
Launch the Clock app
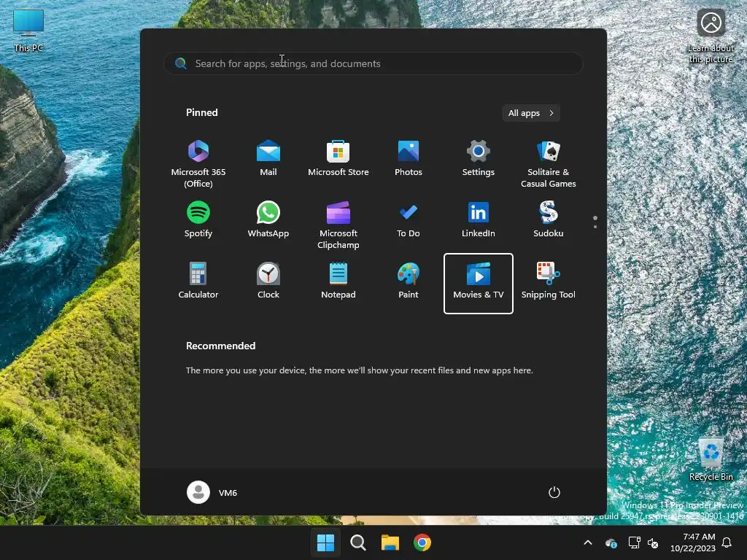point(268,281)
